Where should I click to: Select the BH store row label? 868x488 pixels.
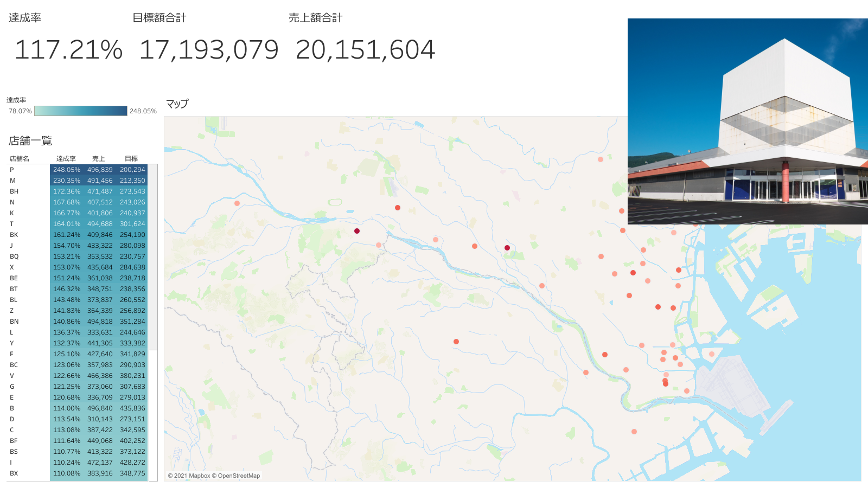(14, 191)
